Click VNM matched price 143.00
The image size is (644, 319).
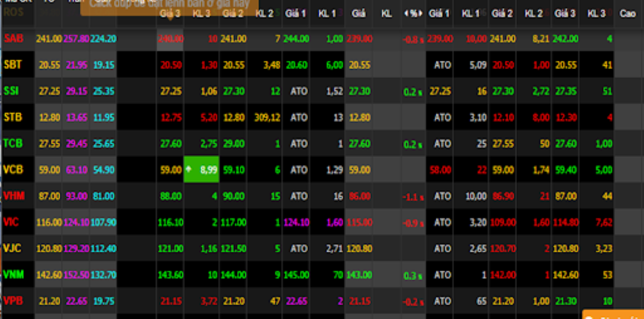click(359, 275)
